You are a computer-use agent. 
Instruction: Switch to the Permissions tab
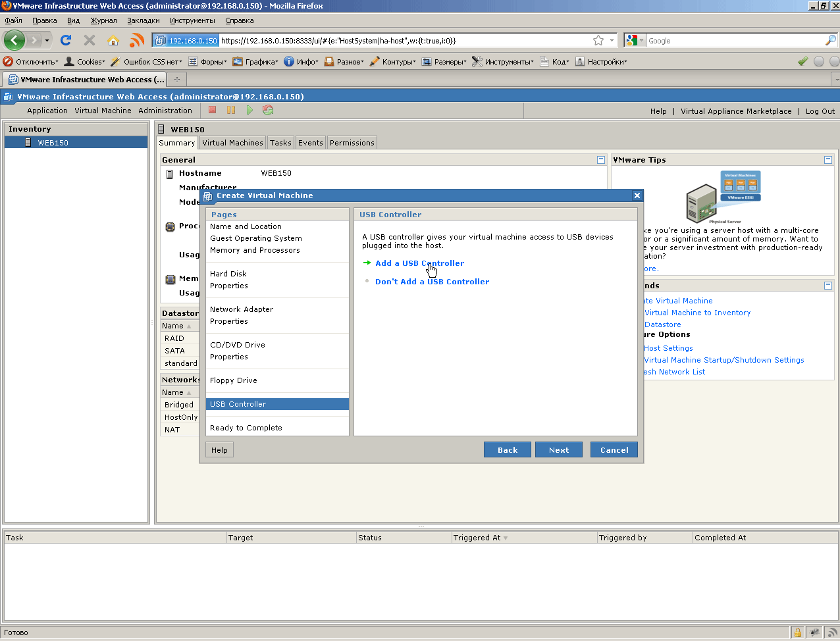[x=352, y=143]
